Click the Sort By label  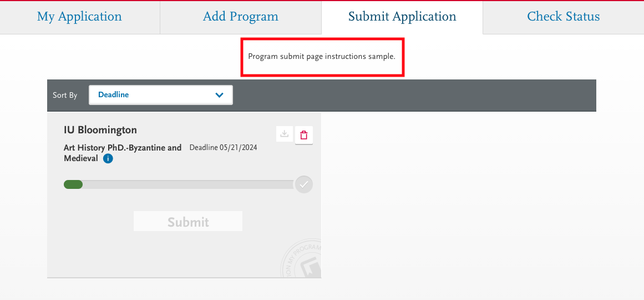tap(65, 96)
